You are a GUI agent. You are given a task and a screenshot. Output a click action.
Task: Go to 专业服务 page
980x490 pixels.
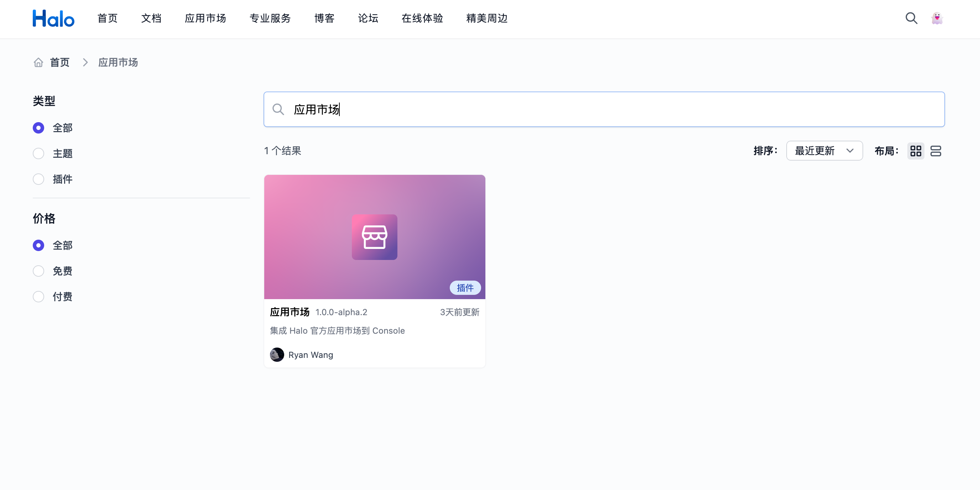tap(270, 18)
